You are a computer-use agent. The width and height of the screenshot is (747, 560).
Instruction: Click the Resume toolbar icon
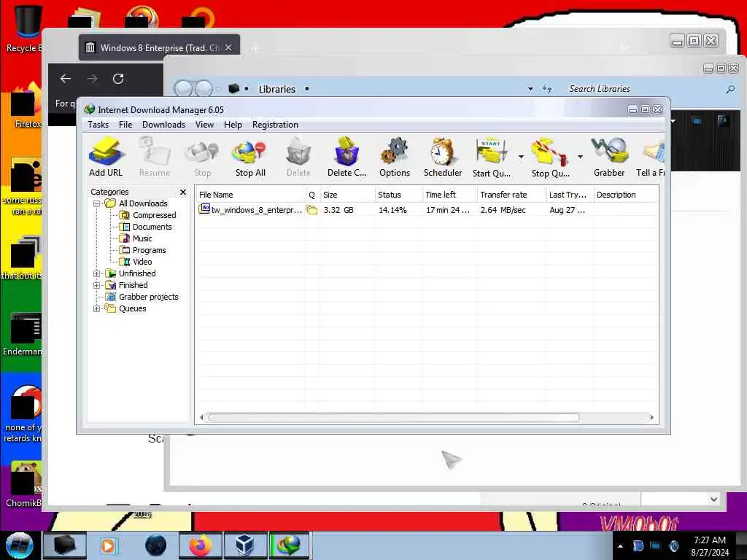pos(155,157)
